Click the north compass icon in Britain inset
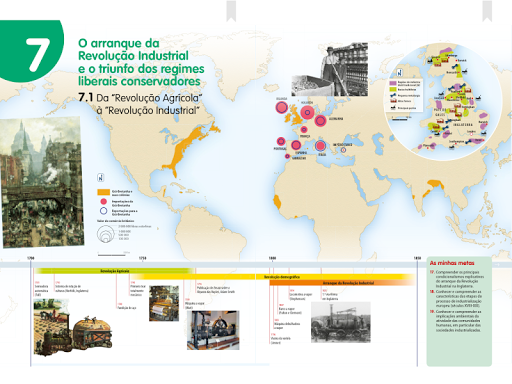 [x=399, y=72]
